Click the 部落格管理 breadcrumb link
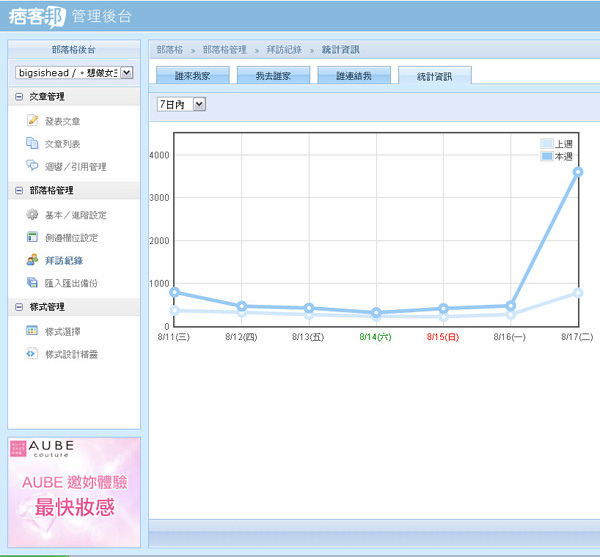Image resolution: width=600 pixels, height=557 pixels. coord(224,49)
